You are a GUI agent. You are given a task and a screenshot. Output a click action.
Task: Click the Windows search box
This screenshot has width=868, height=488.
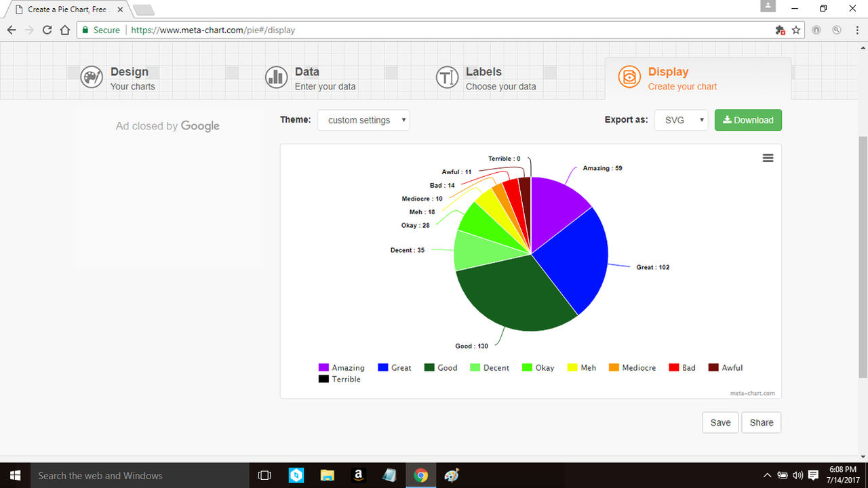click(140, 475)
